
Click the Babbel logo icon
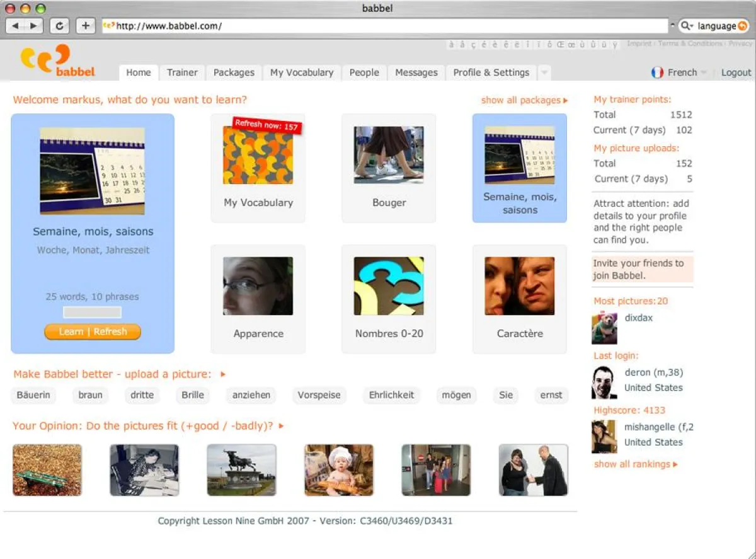[44, 59]
